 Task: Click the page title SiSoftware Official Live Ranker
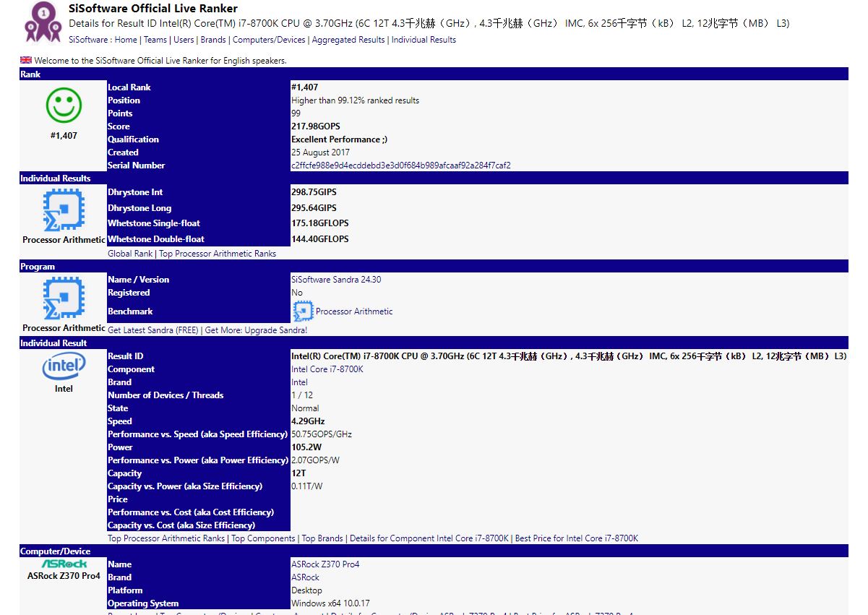153,9
